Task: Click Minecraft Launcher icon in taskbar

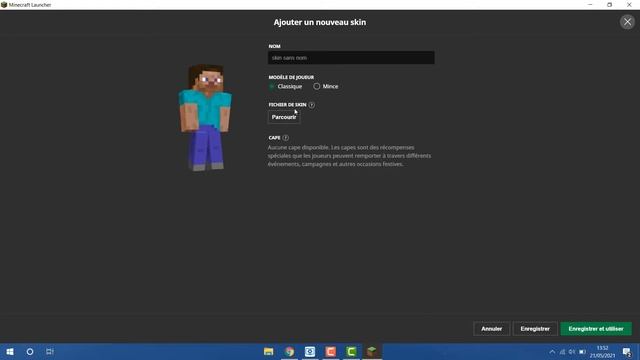Action: (372, 351)
